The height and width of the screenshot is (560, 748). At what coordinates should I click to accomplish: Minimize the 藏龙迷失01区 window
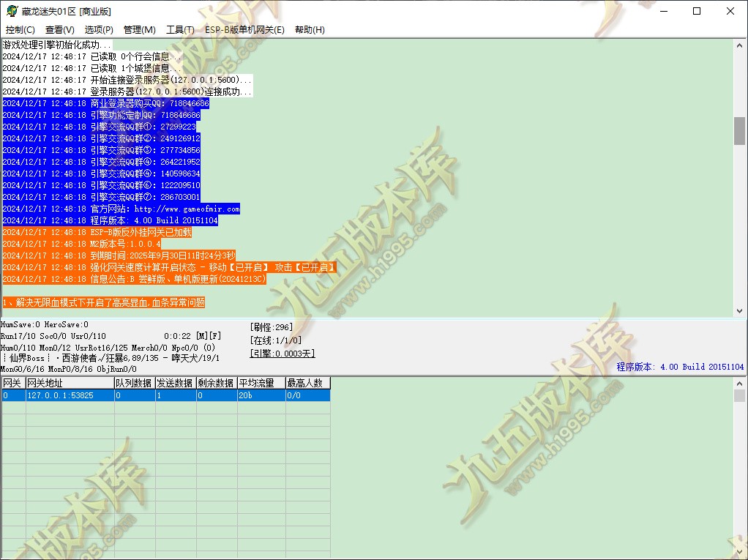coord(663,11)
